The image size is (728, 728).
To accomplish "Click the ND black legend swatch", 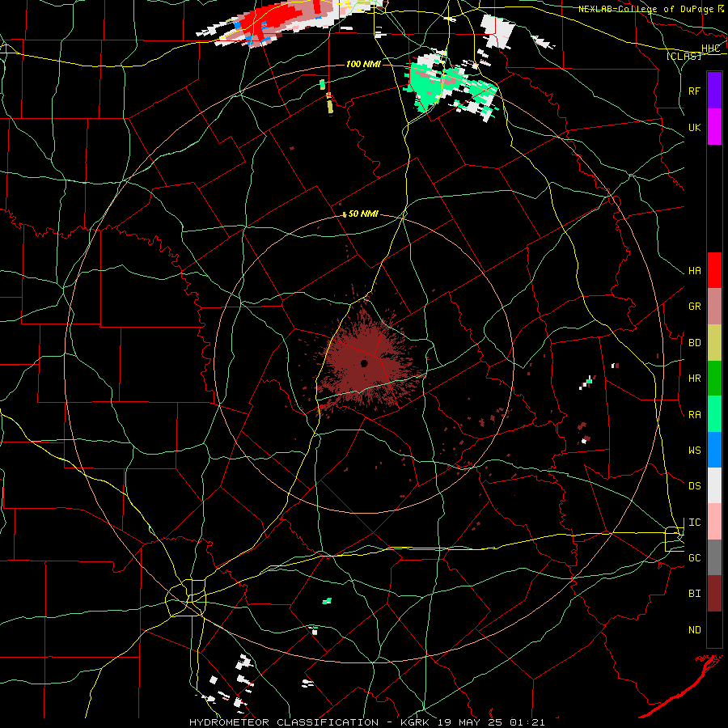I will click(x=714, y=629).
